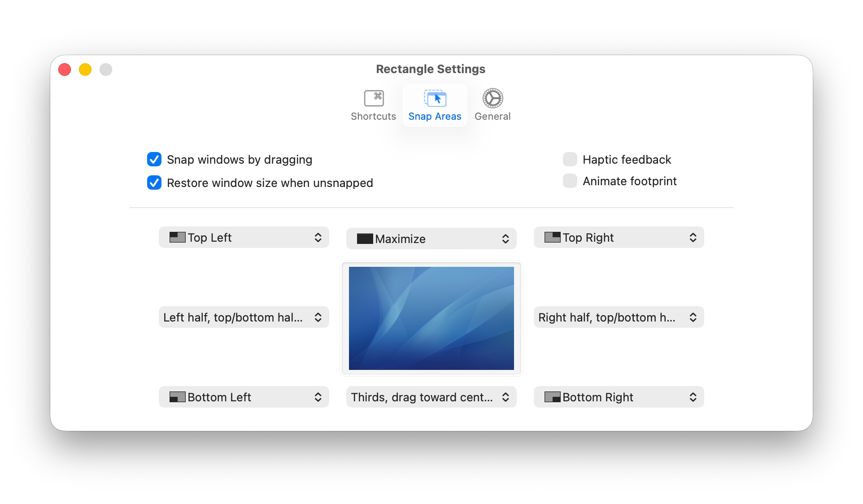Screen dimensions: 863x504
Task: Open Thirds, drag toward center dropdown
Action: click(431, 397)
